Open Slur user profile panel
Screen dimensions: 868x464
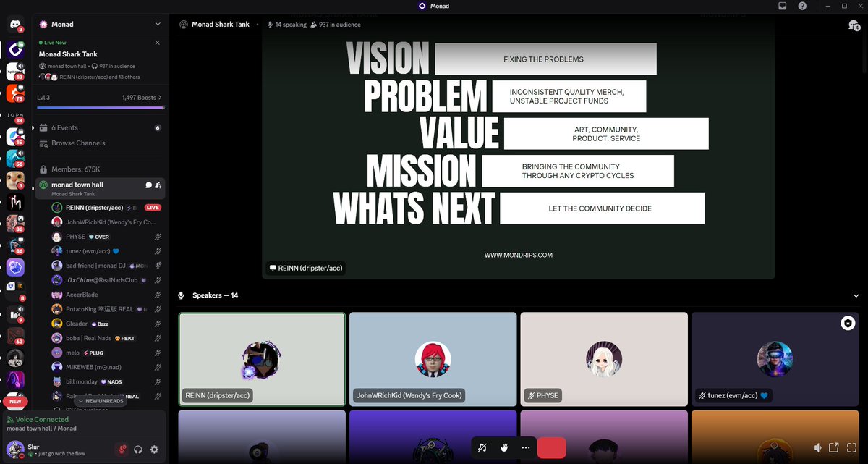[58, 450]
